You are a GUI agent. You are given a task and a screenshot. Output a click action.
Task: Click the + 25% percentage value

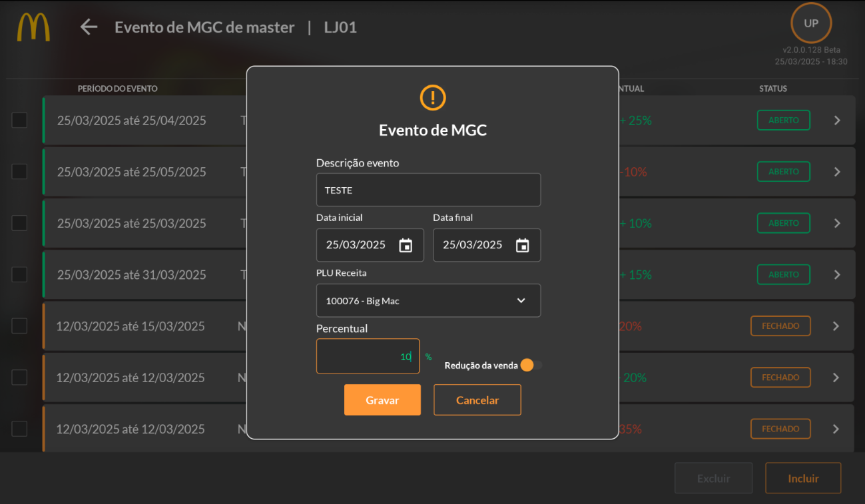pyautogui.click(x=635, y=121)
